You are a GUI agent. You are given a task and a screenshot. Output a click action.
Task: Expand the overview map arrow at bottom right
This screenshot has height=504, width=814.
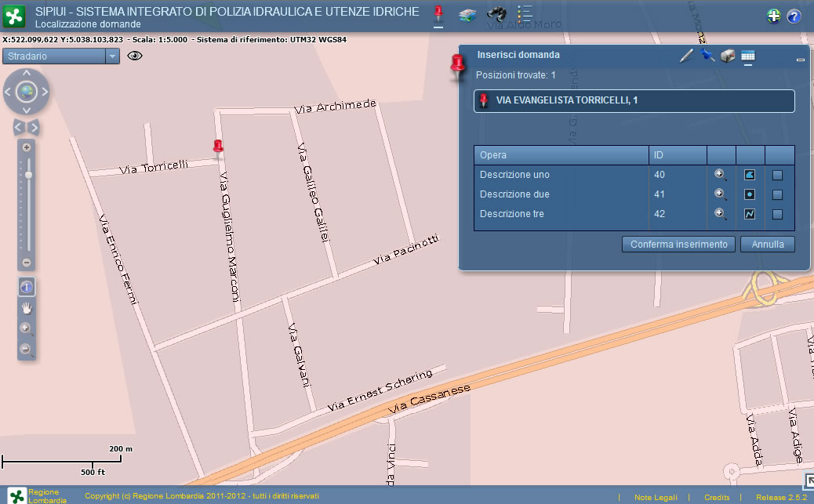tap(809, 480)
